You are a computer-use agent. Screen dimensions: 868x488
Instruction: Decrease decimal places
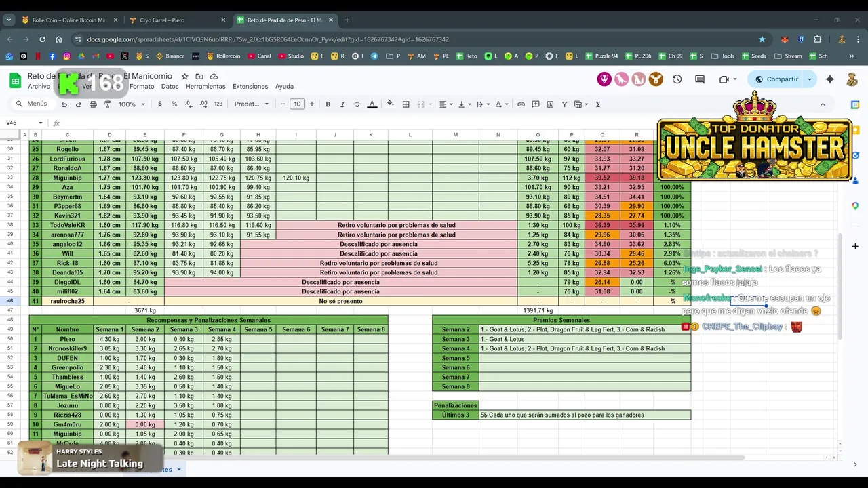point(189,104)
